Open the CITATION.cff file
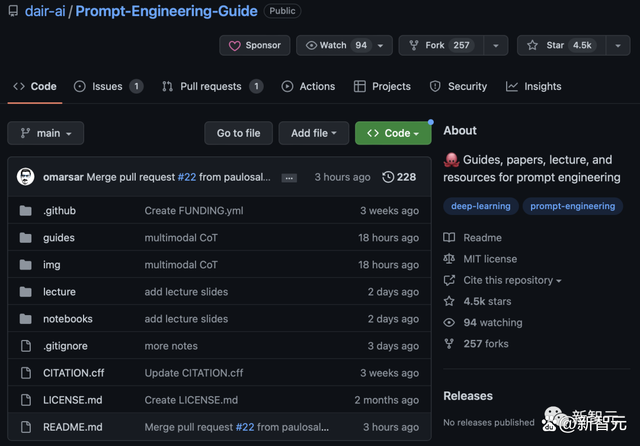 73,373
